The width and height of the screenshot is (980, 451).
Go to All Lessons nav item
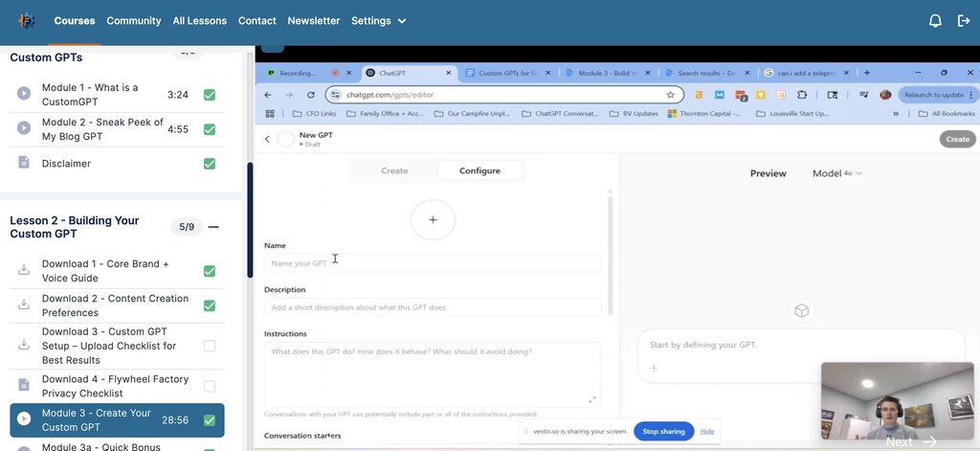[x=199, y=21]
